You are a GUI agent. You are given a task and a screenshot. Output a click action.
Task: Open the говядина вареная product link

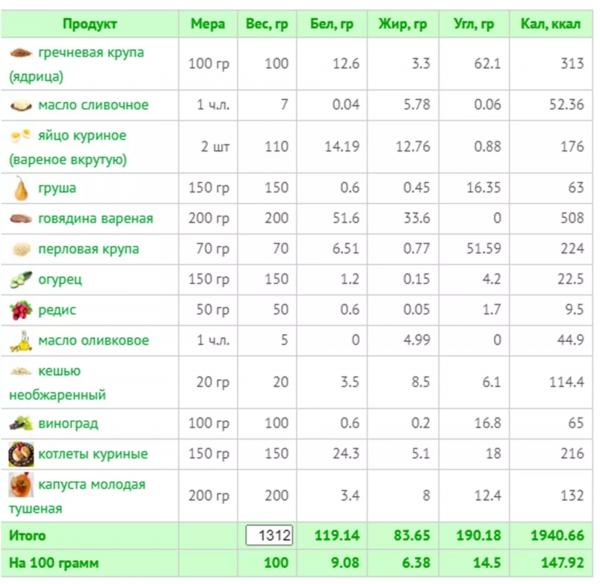[x=96, y=219]
